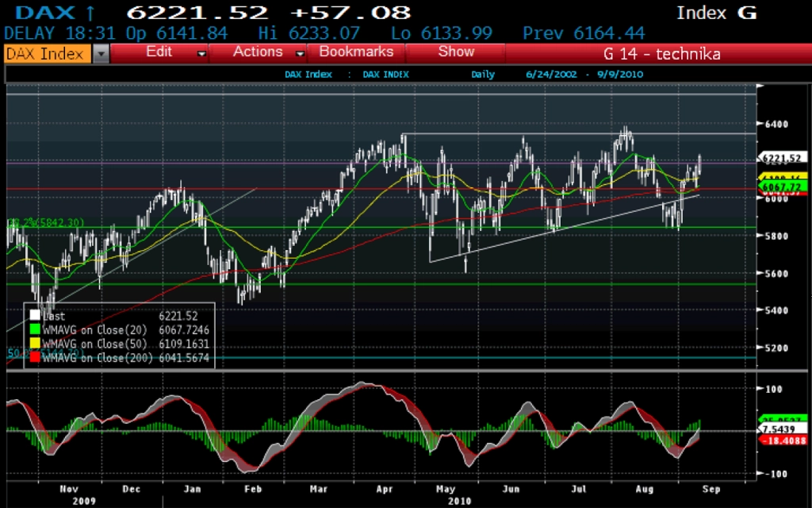Click green WMAVG on Close(20) legend swatch
The image size is (812, 508).
click(35, 329)
